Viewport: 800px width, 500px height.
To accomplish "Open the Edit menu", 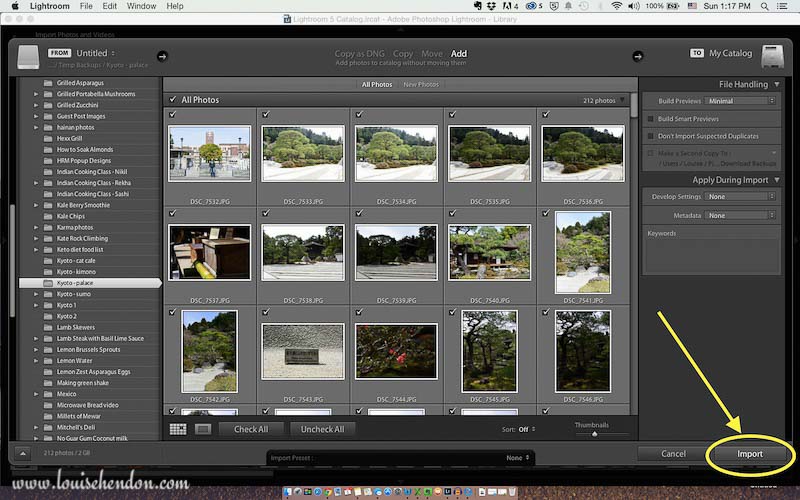I will coord(109,6).
